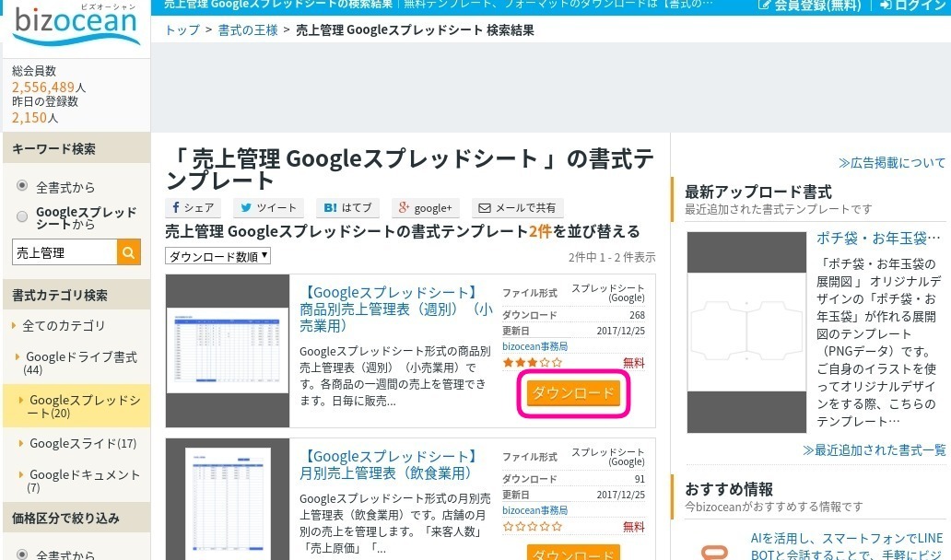
Task: Click bizocean事務局 under 商品別売上管理表
Action: pyautogui.click(x=534, y=346)
